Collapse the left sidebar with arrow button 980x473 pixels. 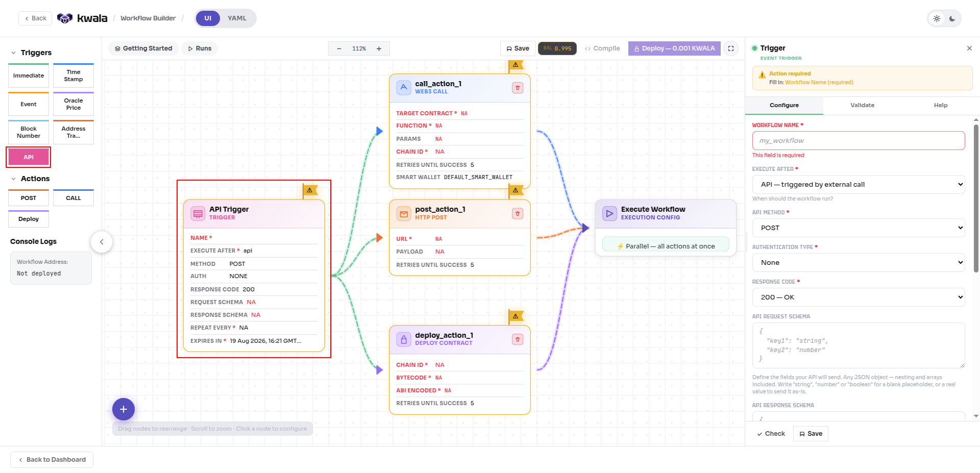(102, 242)
